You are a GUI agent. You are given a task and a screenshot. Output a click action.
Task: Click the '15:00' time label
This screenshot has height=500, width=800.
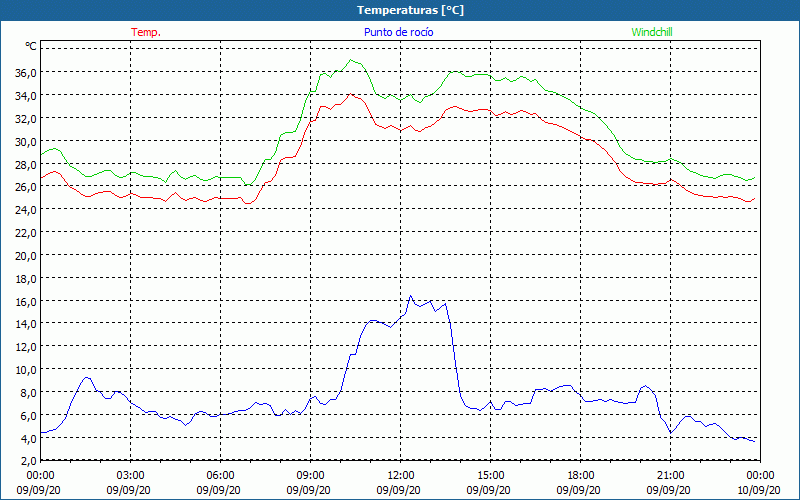tap(490, 476)
